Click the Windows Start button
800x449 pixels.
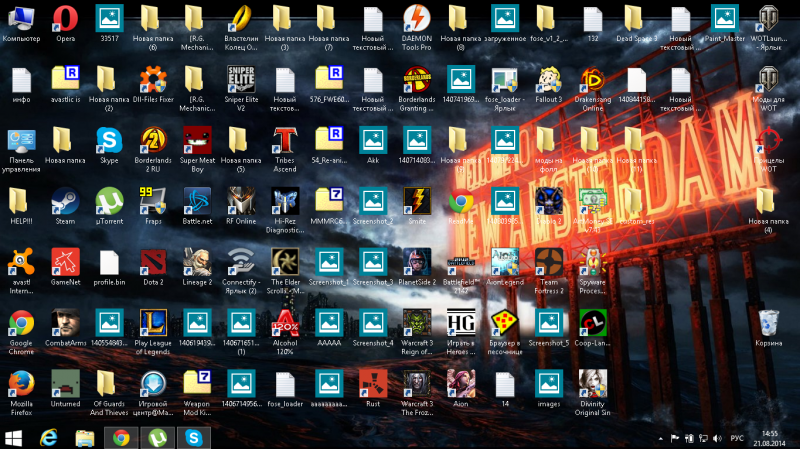click(x=13, y=438)
